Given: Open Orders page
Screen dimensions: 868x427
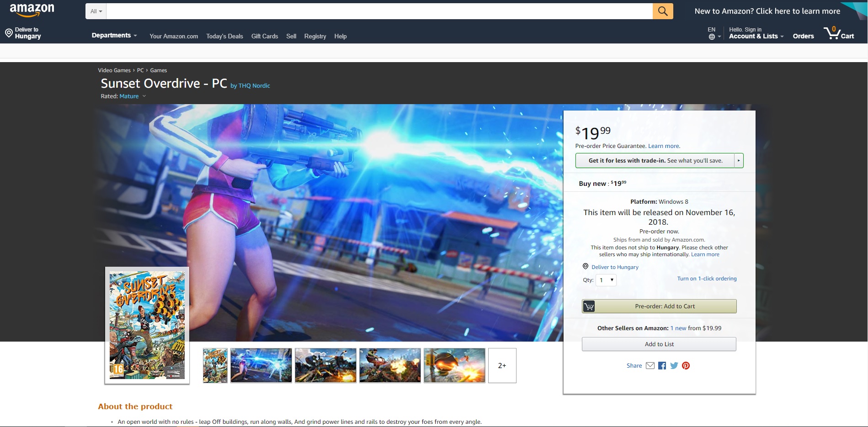Looking at the screenshot, I should tap(803, 36).
